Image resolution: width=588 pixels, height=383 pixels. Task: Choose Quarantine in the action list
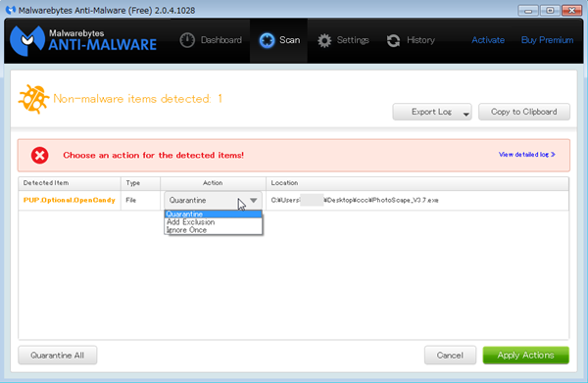click(x=213, y=214)
